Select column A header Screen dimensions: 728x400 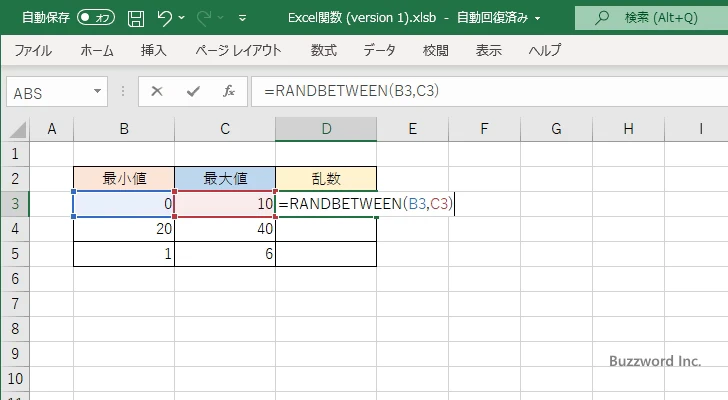coord(52,129)
